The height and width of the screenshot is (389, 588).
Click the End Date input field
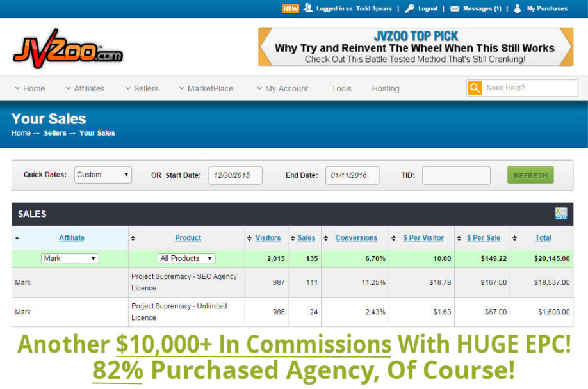(352, 175)
